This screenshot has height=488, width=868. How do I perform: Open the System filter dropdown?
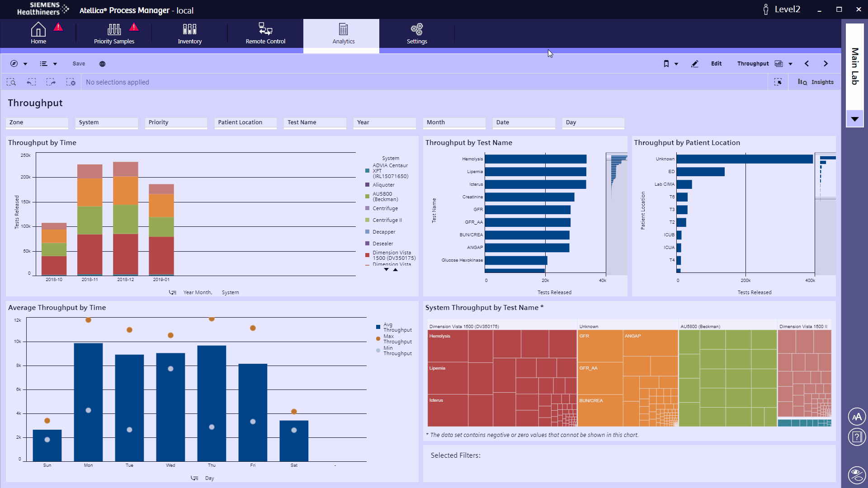pos(106,122)
